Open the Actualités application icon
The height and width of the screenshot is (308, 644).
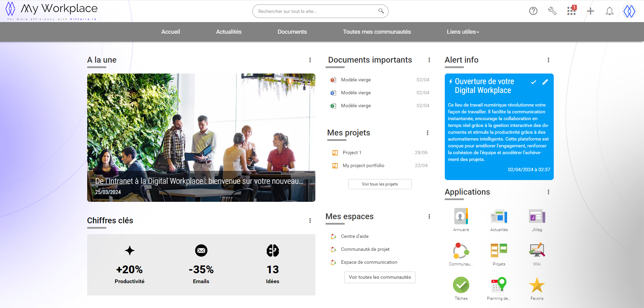(499, 216)
